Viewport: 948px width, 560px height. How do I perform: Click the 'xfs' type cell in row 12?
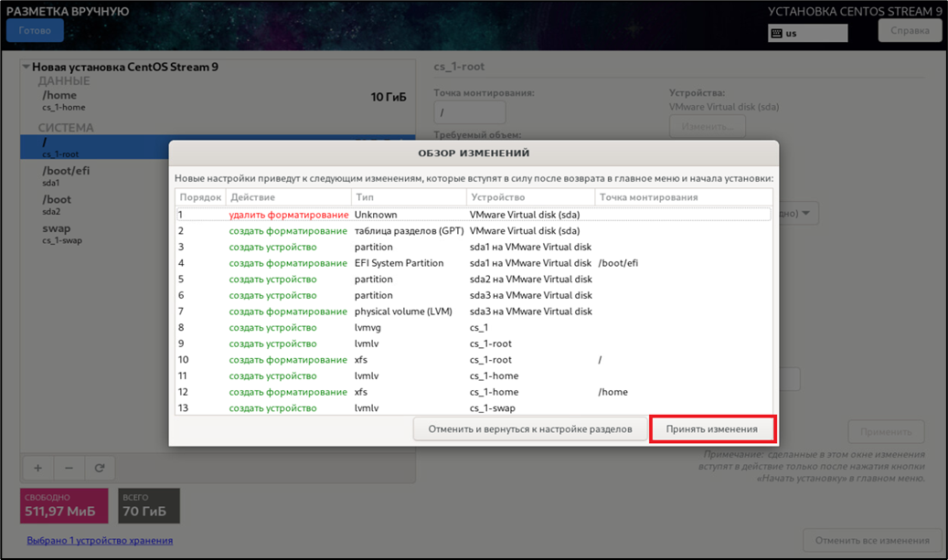click(361, 392)
